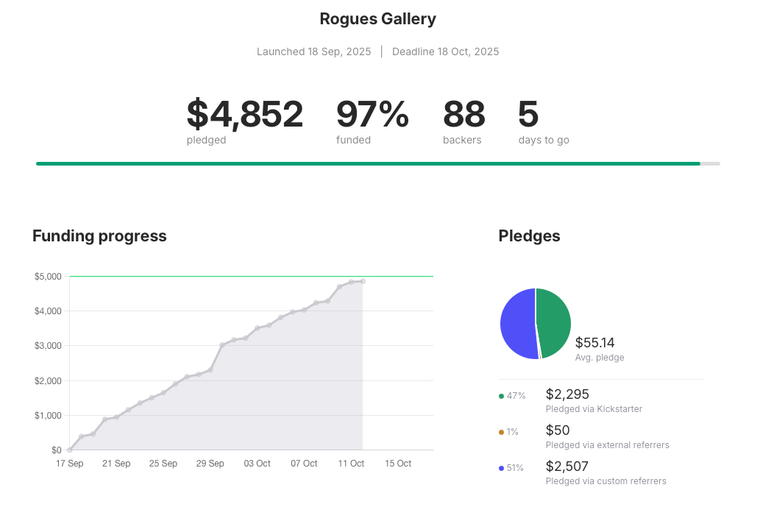Click the orange external referrers legend dot
This screenshot has width=760, height=532.
(x=501, y=432)
